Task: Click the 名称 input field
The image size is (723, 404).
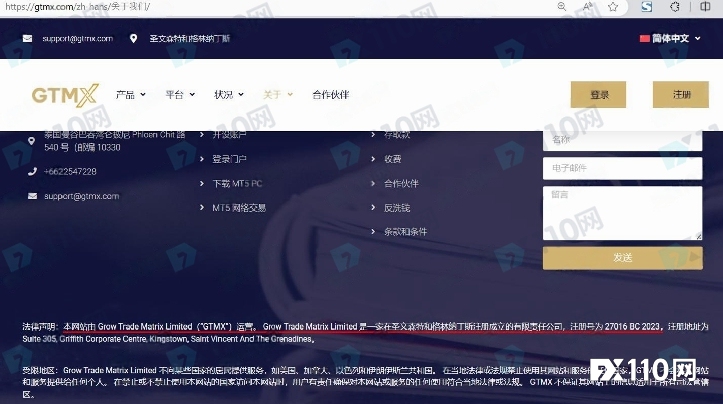Action: click(622, 140)
